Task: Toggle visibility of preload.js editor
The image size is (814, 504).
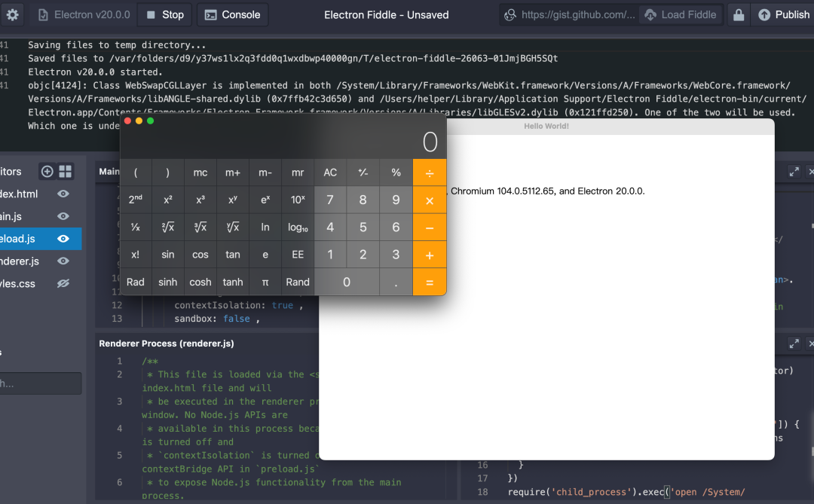Action: tap(63, 239)
